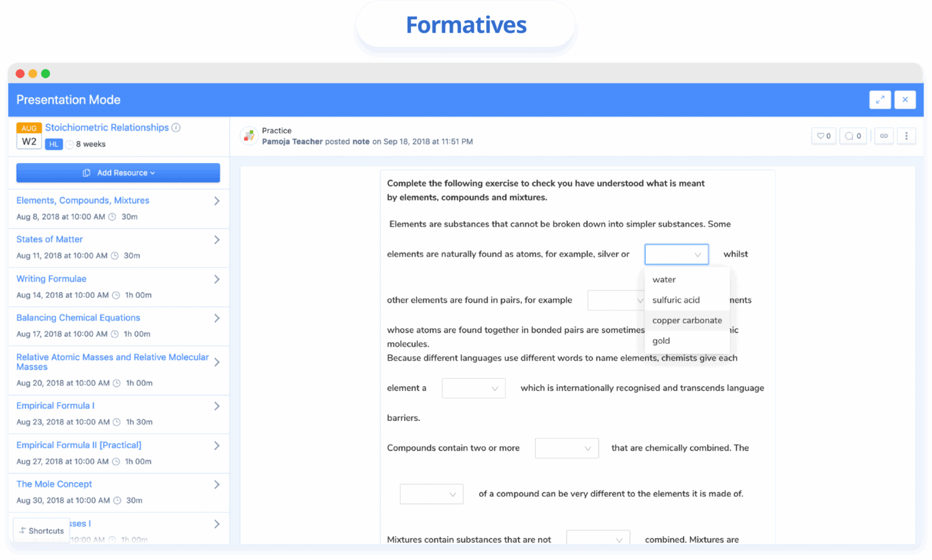This screenshot has height=560, width=932.
Task: Expand Balancing Chemical Equations chevron
Action: pyautogui.click(x=217, y=318)
